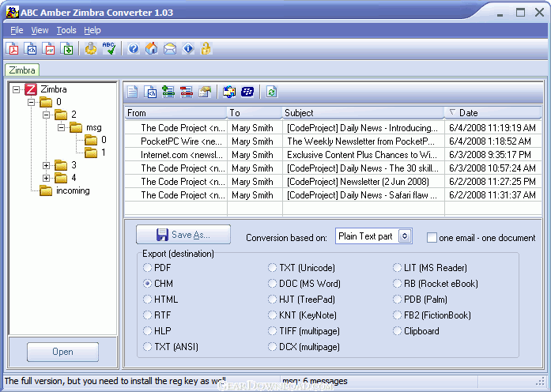Select the Internet.com newsletter message

(x=333, y=155)
